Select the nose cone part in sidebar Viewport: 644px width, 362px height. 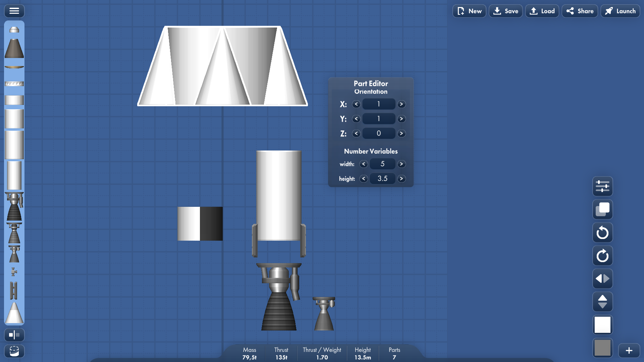tap(14, 313)
